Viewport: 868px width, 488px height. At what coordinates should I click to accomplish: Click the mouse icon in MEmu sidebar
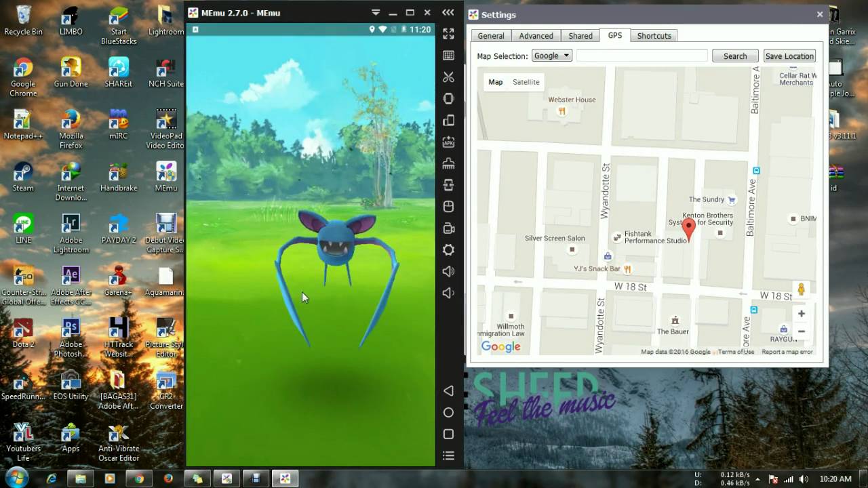point(448,207)
